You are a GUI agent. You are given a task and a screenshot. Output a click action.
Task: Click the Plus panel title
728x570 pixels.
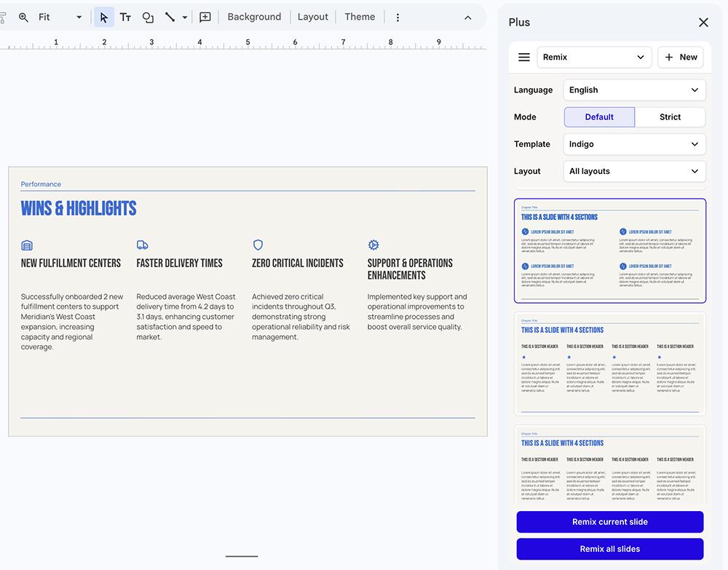[x=519, y=23]
